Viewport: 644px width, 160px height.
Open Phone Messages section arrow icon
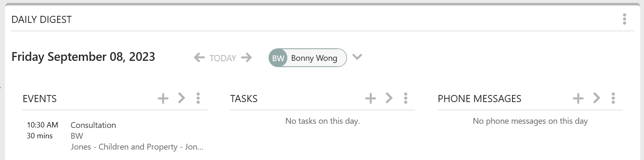(596, 98)
